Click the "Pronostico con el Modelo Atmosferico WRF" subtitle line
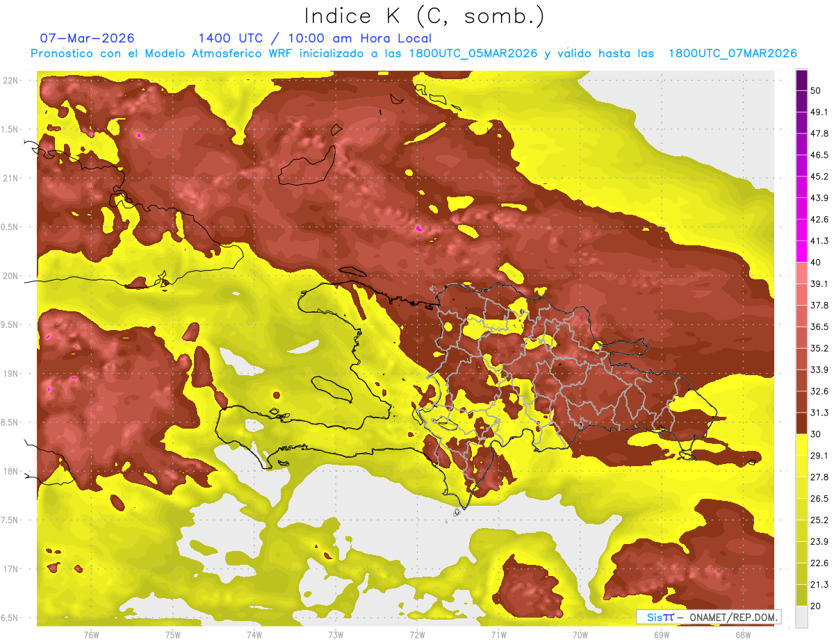The width and height of the screenshot is (834, 644). click(414, 53)
